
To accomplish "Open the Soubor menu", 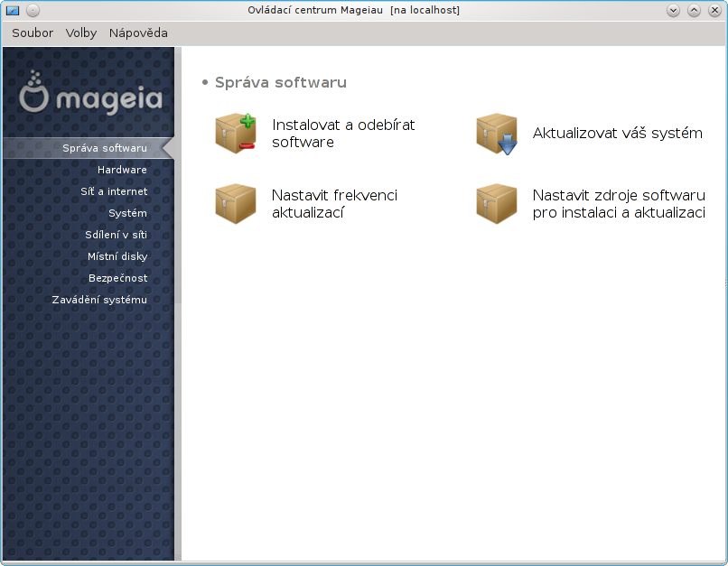I will pyautogui.click(x=33, y=32).
